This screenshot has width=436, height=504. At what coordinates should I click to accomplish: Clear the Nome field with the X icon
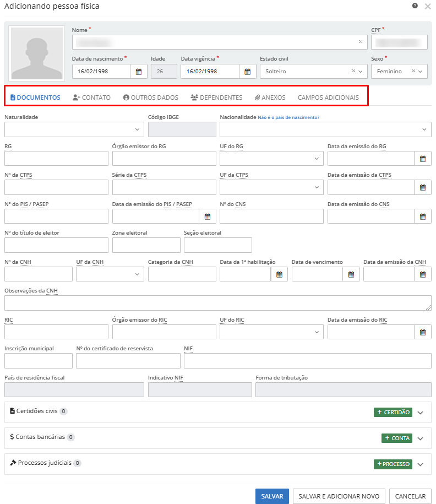[361, 42]
